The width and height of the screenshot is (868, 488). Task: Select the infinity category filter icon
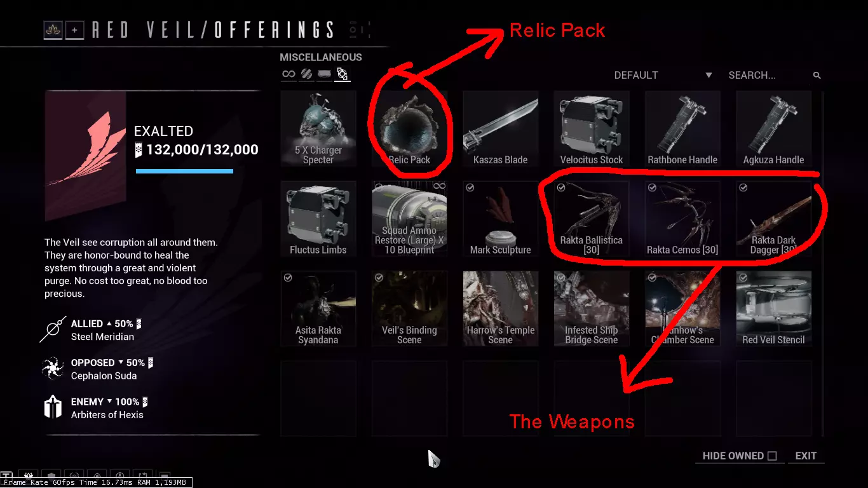tap(288, 74)
